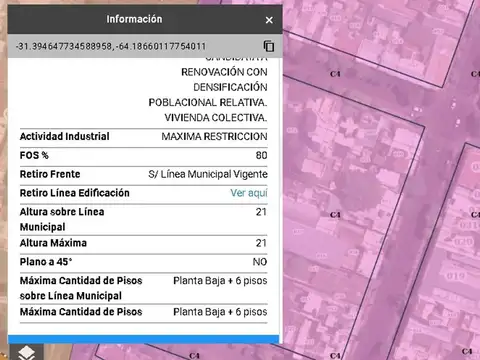
Task: Click the 'POBLACIONAL RELATIVA.' text line
Action: tap(208, 102)
